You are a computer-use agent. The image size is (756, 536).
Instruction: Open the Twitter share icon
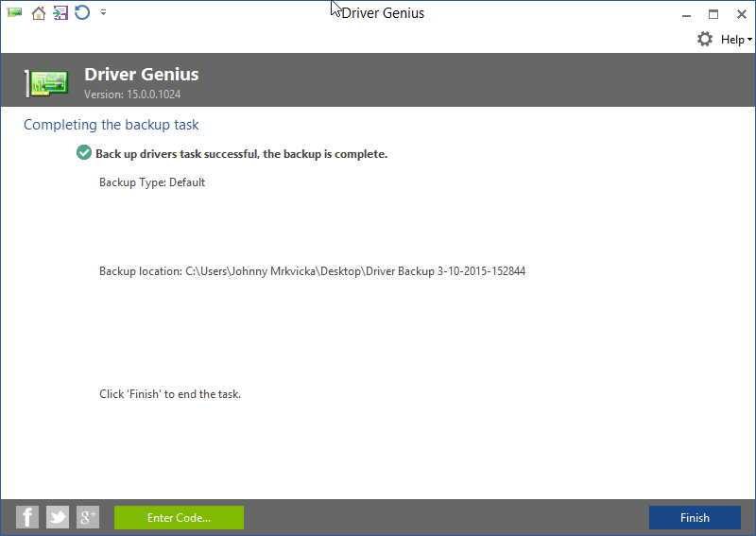click(58, 517)
